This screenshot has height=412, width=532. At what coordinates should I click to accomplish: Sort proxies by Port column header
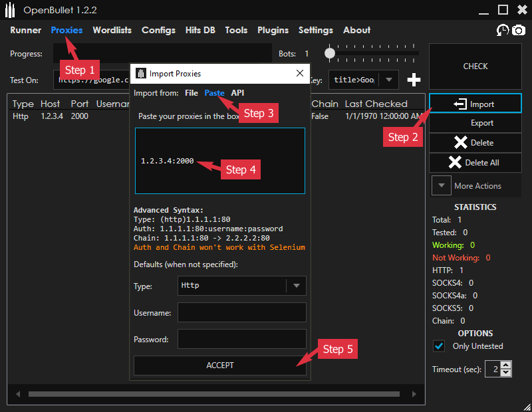click(80, 104)
